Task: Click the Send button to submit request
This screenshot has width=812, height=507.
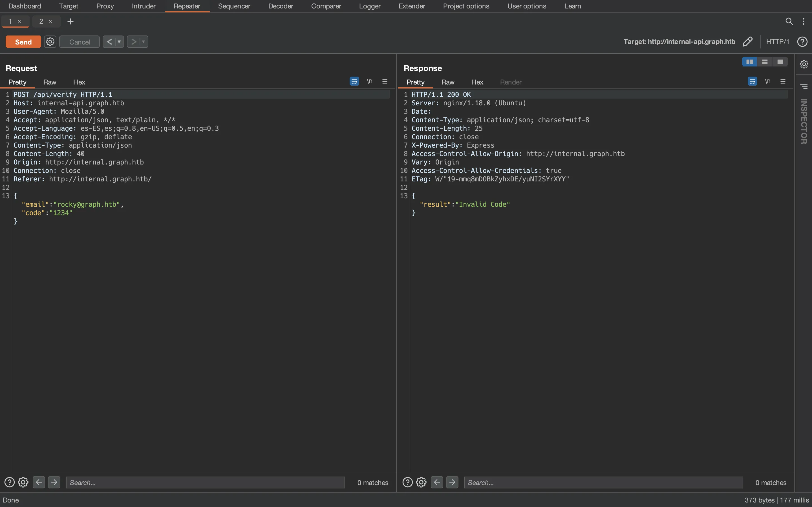Action: pyautogui.click(x=23, y=41)
